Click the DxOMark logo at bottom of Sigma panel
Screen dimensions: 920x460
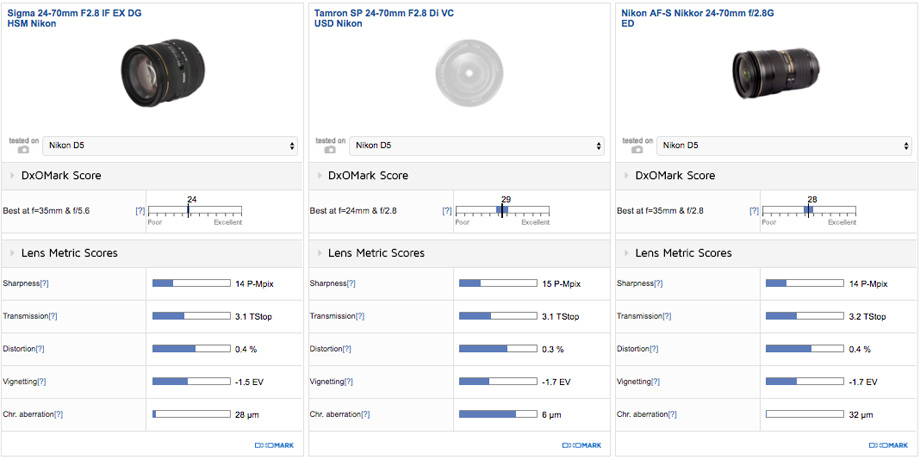point(275,445)
